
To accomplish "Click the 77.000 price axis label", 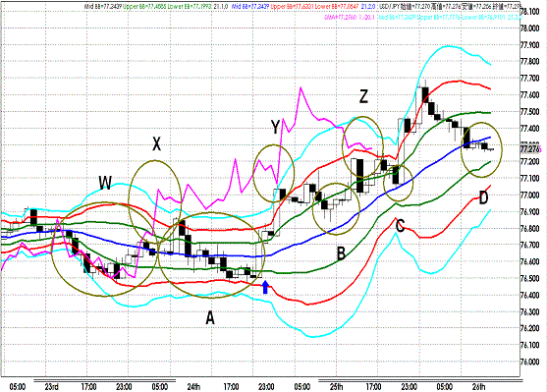I will (x=530, y=196).
